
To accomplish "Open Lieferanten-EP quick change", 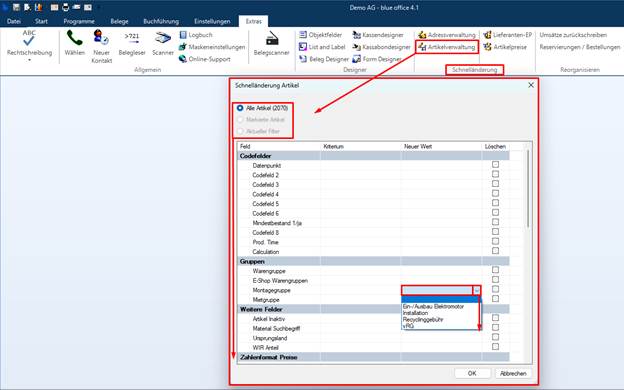I will click(507, 35).
